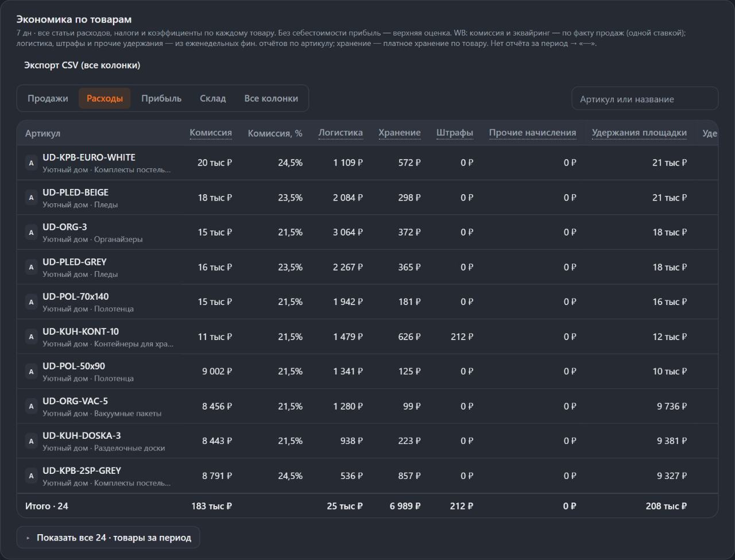Show the Все колонки tab

pos(271,98)
